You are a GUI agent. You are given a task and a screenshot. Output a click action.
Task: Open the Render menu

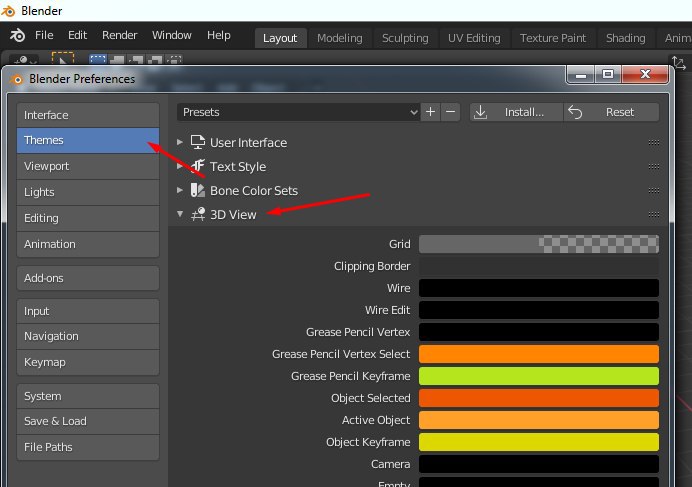120,35
